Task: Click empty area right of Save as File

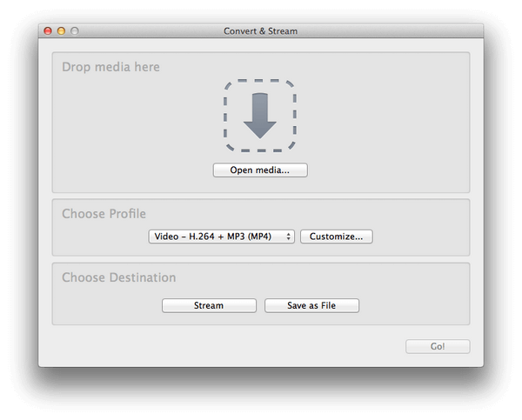Action: pyautogui.click(x=412, y=305)
